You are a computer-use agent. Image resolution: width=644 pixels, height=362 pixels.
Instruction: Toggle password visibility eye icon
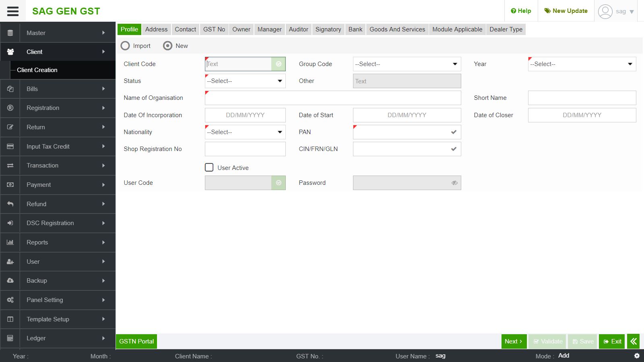point(454,183)
